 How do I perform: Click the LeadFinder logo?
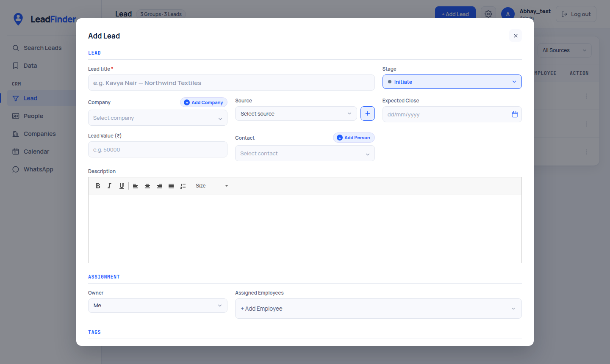(44, 19)
